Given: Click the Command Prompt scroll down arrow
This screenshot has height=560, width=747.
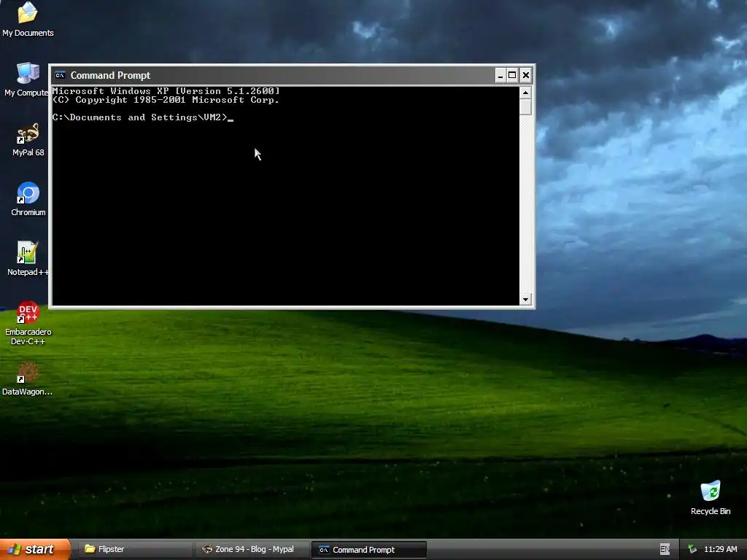Looking at the screenshot, I should click(525, 300).
